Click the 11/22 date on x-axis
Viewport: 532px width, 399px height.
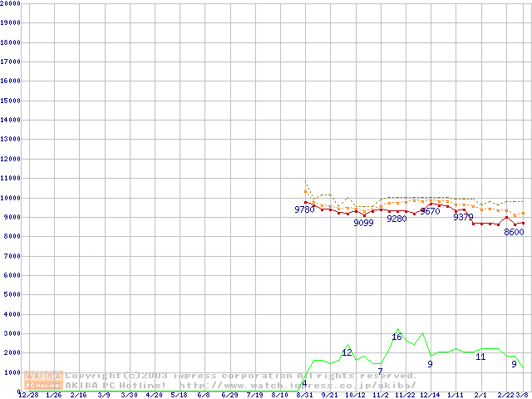pos(405,395)
